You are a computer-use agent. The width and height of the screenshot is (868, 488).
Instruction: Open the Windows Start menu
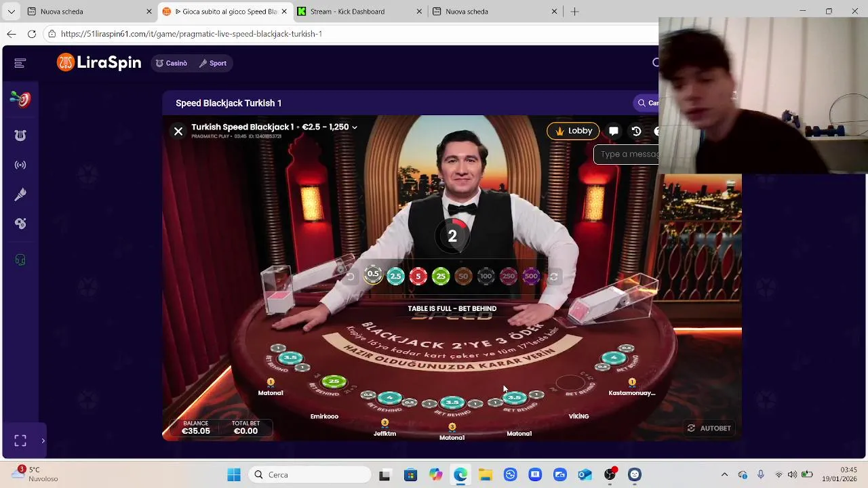point(234,474)
